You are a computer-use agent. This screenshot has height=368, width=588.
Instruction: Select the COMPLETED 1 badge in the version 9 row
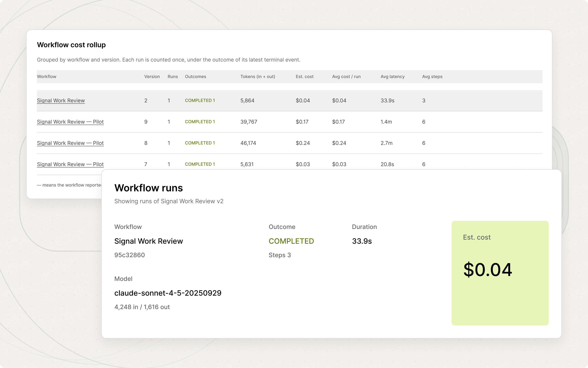click(x=200, y=122)
